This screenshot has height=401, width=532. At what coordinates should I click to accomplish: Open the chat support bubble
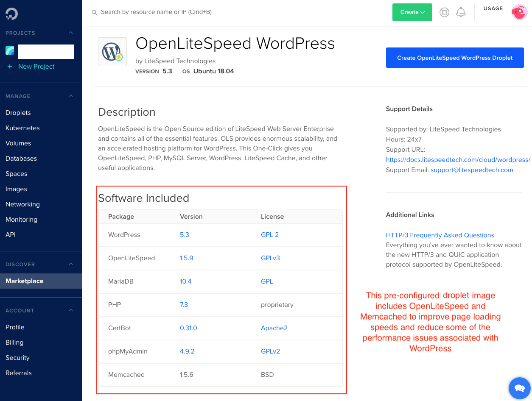point(519,388)
